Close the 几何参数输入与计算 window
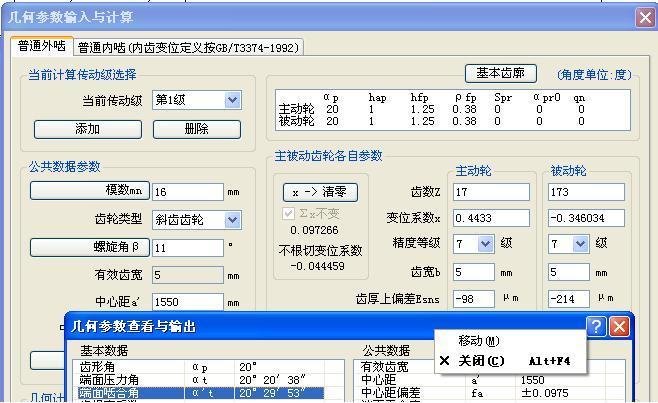 tap(645, 18)
